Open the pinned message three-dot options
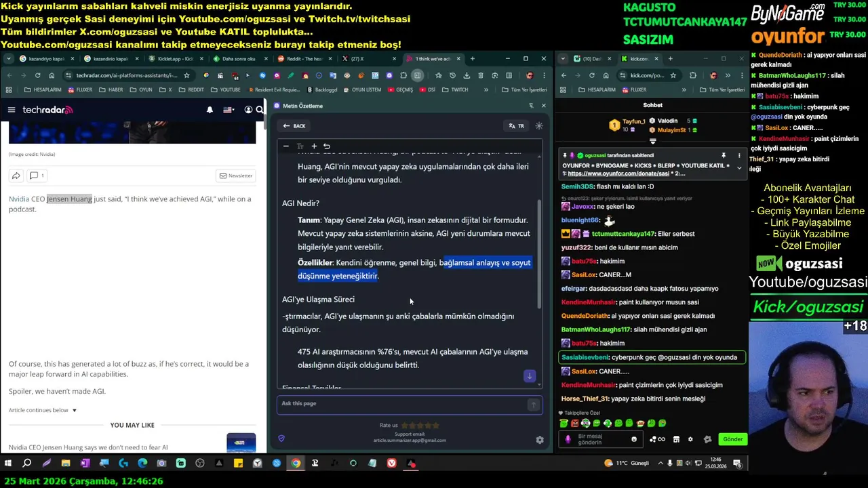 [x=739, y=156]
